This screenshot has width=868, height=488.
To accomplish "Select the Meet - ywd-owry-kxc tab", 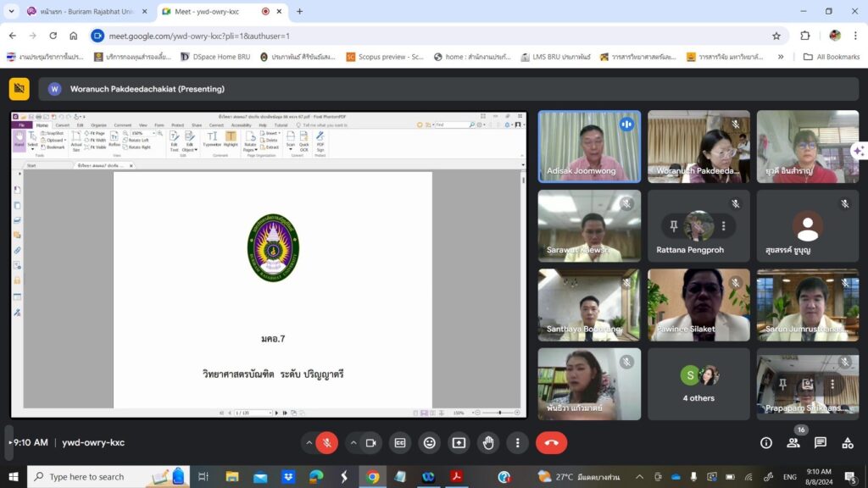I will tap(221, 11).
